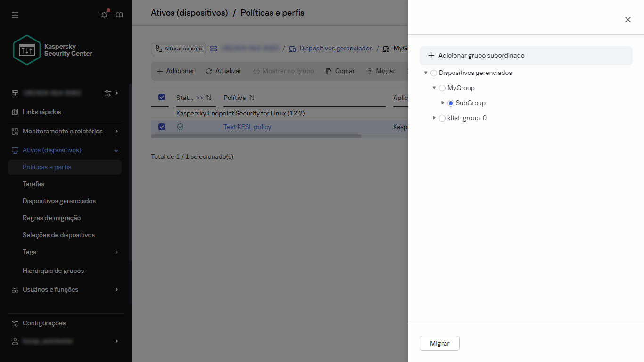Click the Migrar button in panel
The height and width of the screenshot is (362, 644).
(x=439, y=343)
